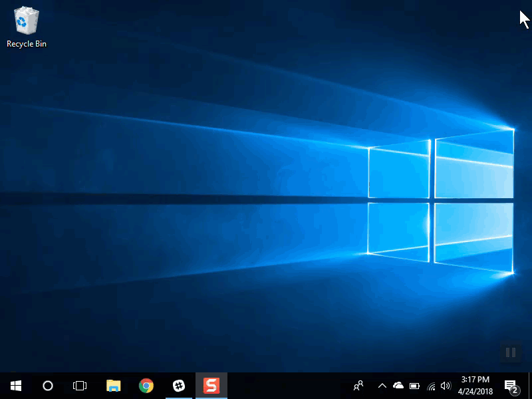Switch to Slack in the taskbar
This screenshot has width=532, height=399.
[179, 386]
